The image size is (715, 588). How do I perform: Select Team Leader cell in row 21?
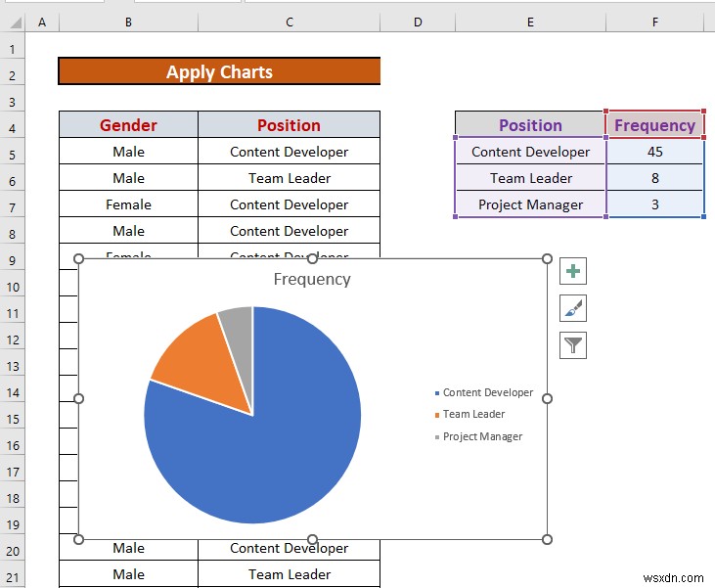(x=290, y=574)
